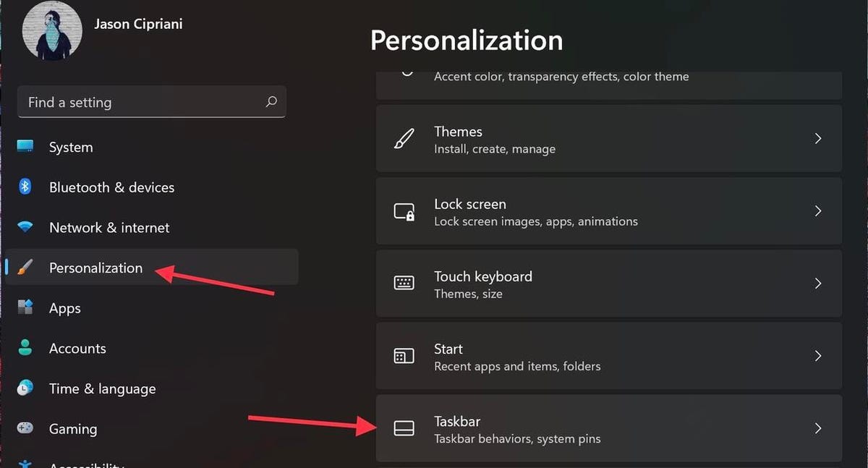The image size is (868, 468).
Task: Click the Taskbar icon
Action: pos(404,428)
